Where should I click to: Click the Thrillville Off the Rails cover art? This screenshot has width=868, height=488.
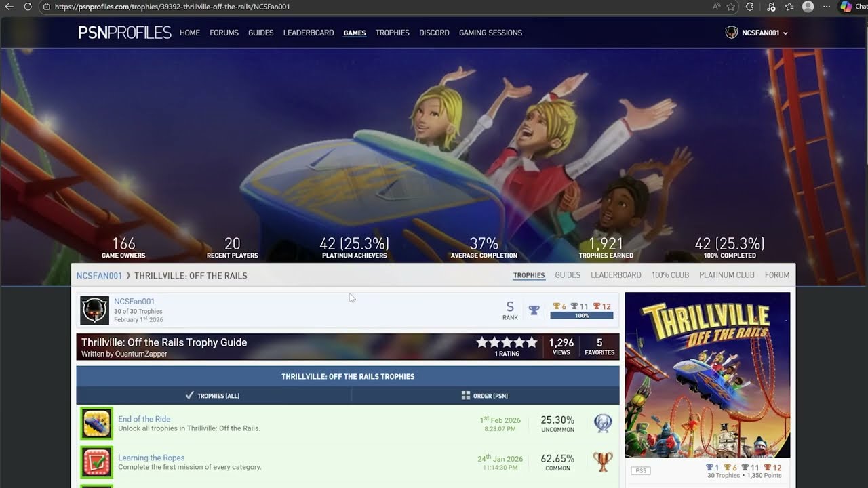707,375
